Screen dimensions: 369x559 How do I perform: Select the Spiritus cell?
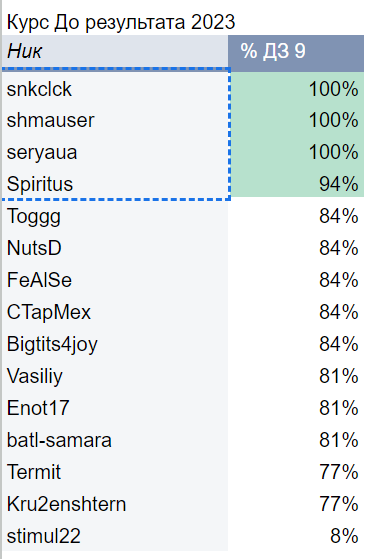115,184
